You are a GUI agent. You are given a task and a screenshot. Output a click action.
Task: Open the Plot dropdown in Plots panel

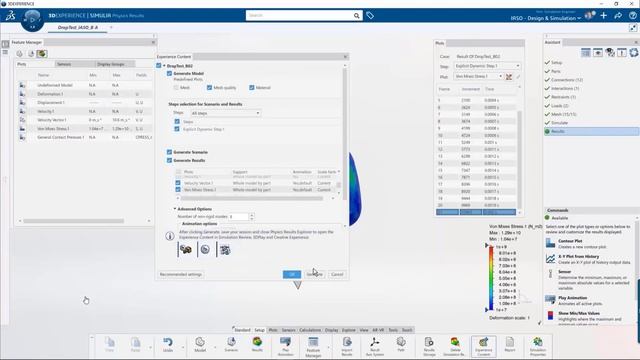[x=478, y=77]
